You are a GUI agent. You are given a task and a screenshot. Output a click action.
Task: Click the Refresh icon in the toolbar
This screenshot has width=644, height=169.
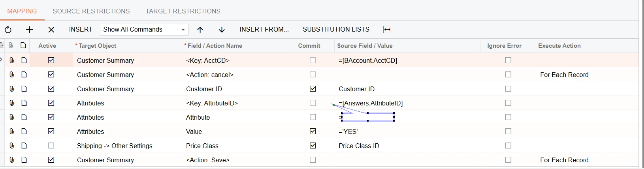pos(8,30)
